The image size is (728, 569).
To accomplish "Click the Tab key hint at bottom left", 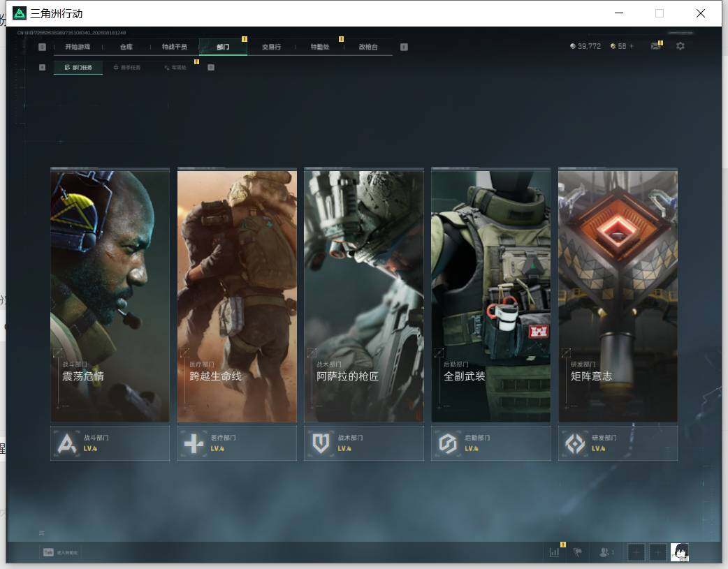I will [x=48, y=552].
